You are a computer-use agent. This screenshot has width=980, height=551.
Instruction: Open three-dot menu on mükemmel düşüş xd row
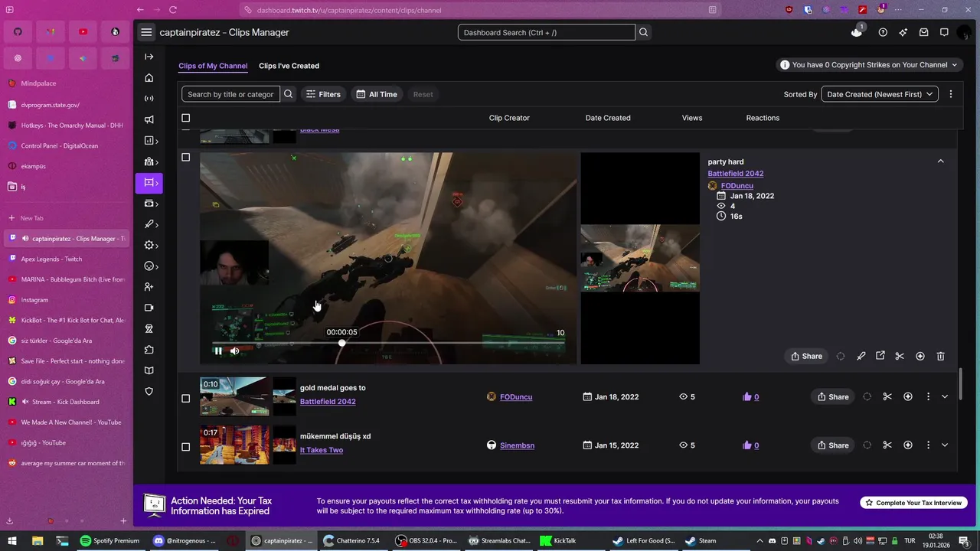928,445
